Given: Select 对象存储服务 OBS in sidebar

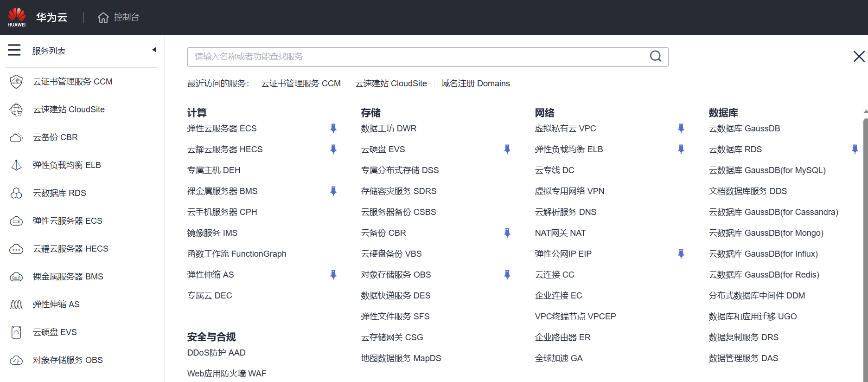Looking at the screenshot, I should click(x=68, y=360).
